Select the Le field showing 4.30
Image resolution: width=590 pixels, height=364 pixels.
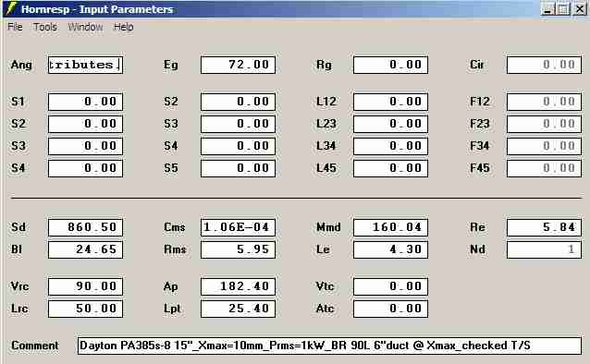click(390, 249)
